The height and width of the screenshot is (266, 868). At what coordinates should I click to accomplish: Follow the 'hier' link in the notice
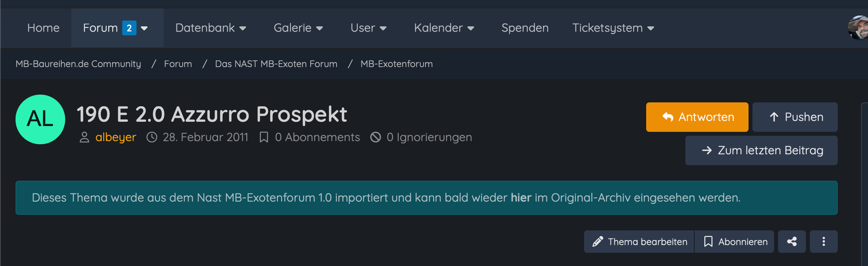(x=521, y=198)
